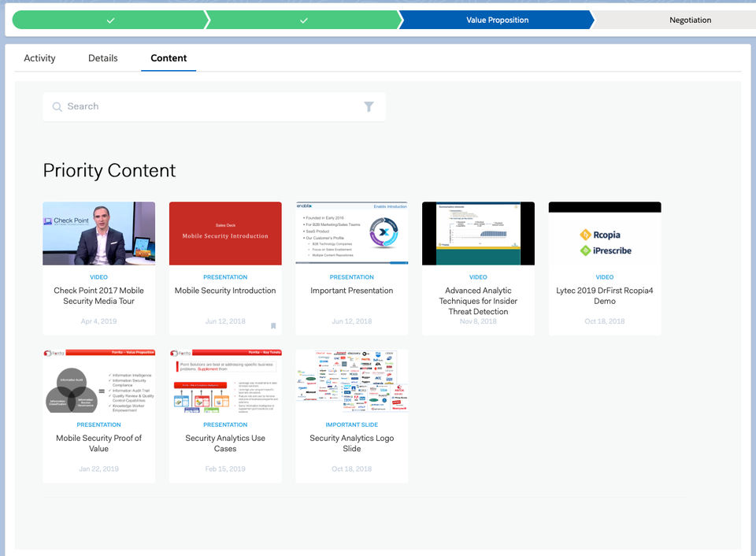Open Check Point 2017 video thumbnail

pos(99,233)
